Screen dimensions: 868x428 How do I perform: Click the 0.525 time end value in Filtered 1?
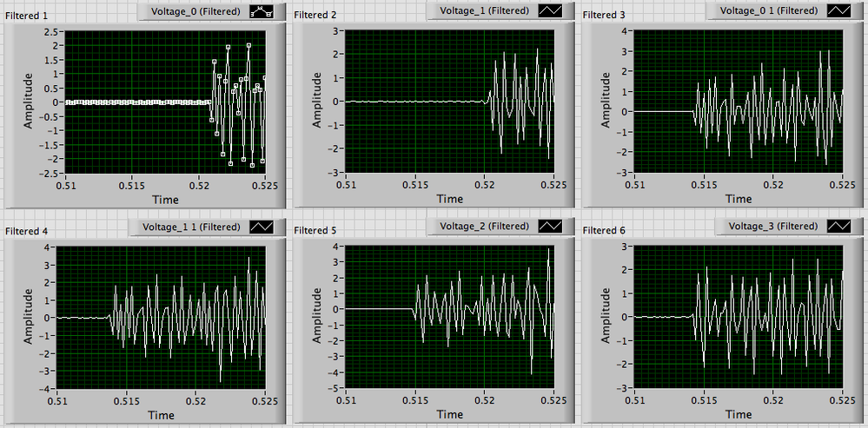click(x=264, y=184)
